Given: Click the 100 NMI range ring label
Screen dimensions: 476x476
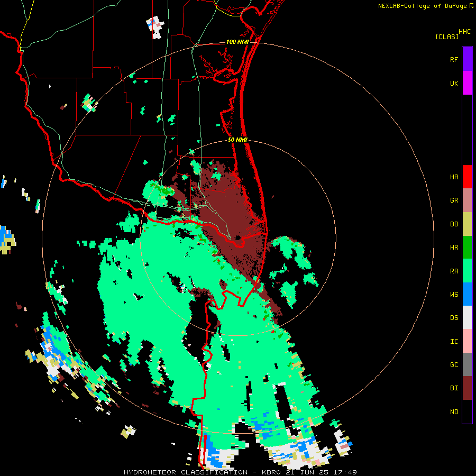Looking at the screenshot, I should pyautogui.click(x=237, y=42).
